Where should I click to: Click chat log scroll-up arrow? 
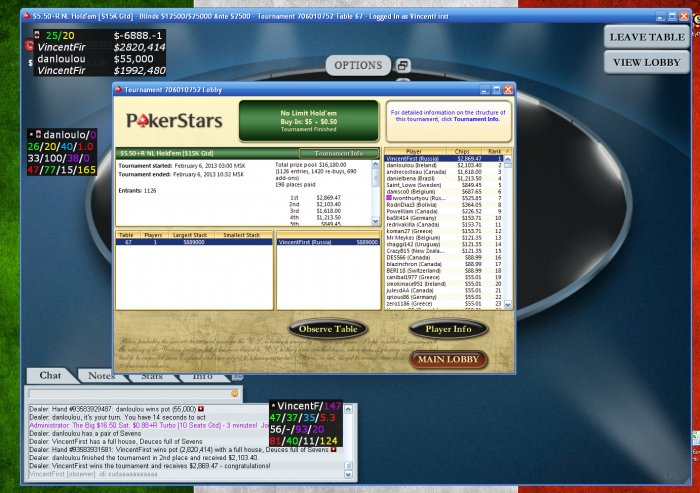pyautogui.click(x=349, y=409)
